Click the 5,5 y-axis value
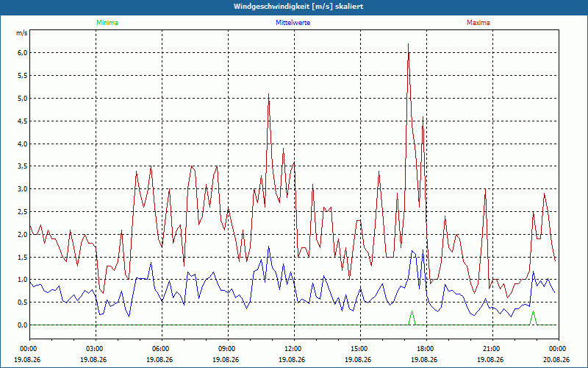 point(23,76)
